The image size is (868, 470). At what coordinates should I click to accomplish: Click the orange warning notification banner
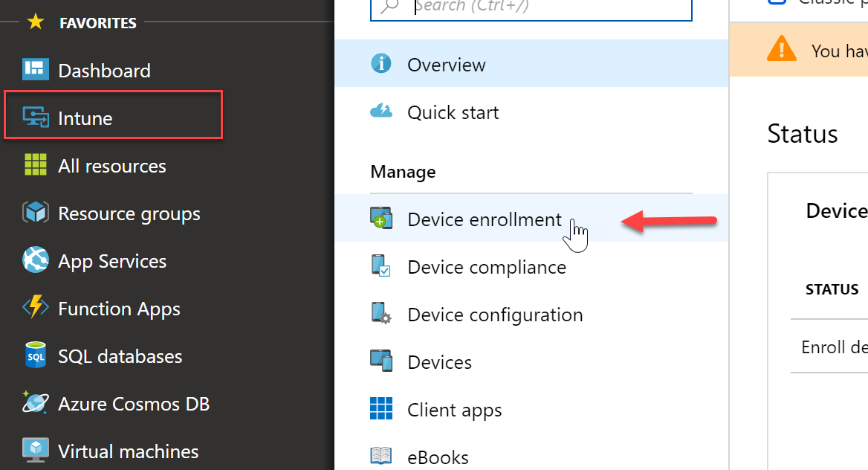799,50
